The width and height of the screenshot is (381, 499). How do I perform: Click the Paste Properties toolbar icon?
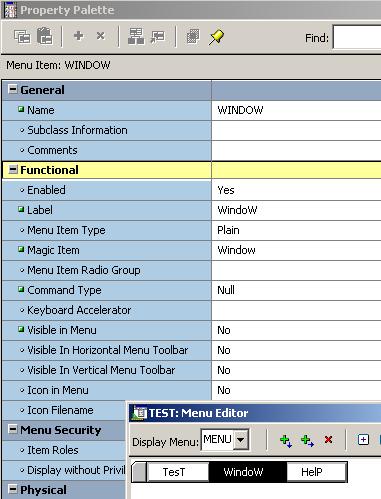pyautogui.click(x=45, y=36)
